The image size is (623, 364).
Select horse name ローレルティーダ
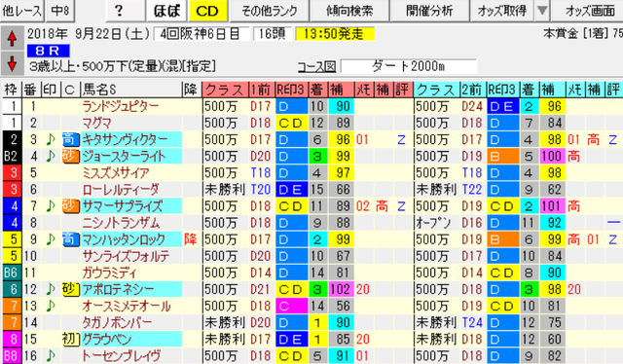point(121,190)
